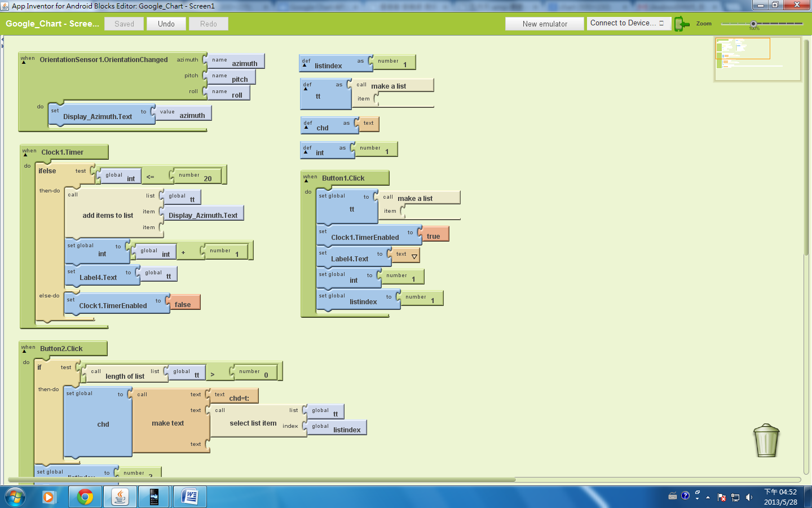
Task: Collapse def chd block triangle
Action: [x=306, y=128]
